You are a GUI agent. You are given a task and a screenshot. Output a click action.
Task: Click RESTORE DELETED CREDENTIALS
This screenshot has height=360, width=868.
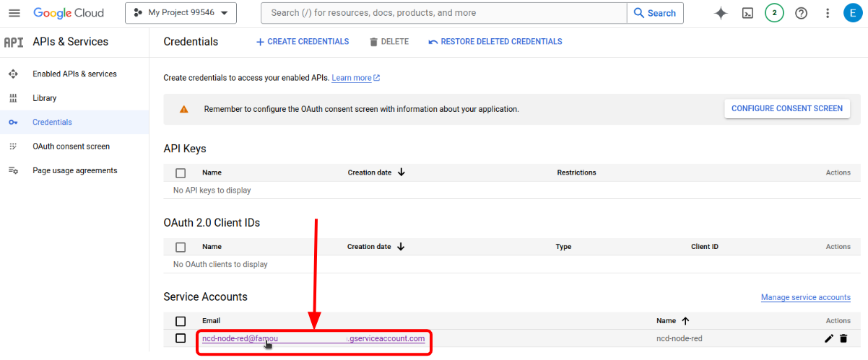coord(495,42)
